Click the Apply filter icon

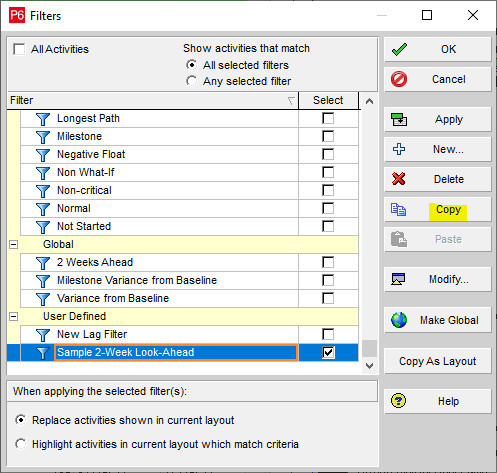[399, 119]
